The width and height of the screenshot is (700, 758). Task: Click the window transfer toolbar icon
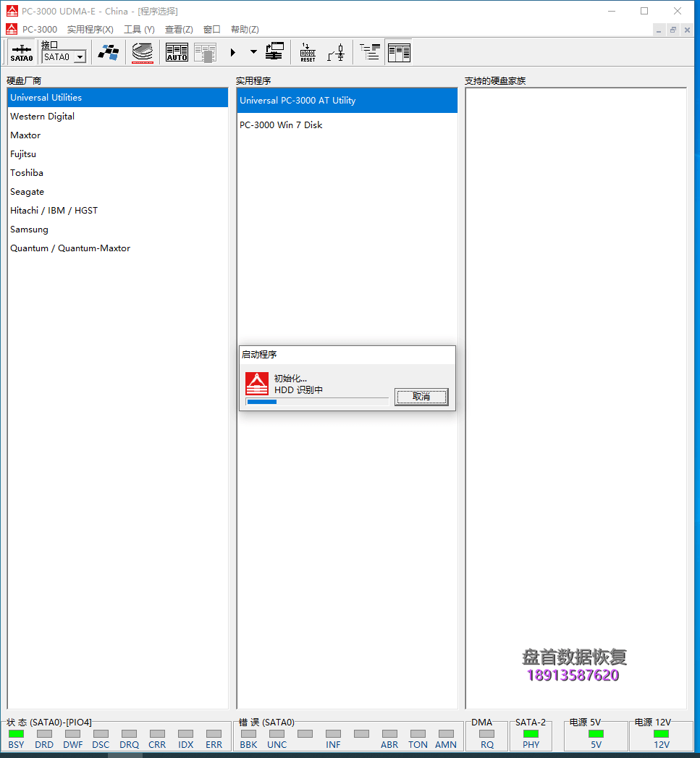pos(274,51)
